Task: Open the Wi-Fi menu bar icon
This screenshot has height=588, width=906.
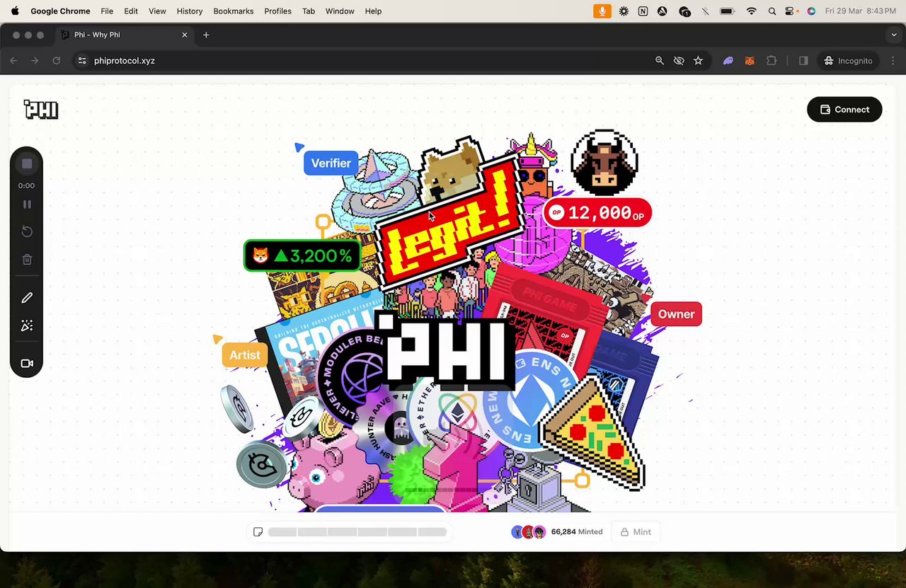Action: tap(752, 11)
